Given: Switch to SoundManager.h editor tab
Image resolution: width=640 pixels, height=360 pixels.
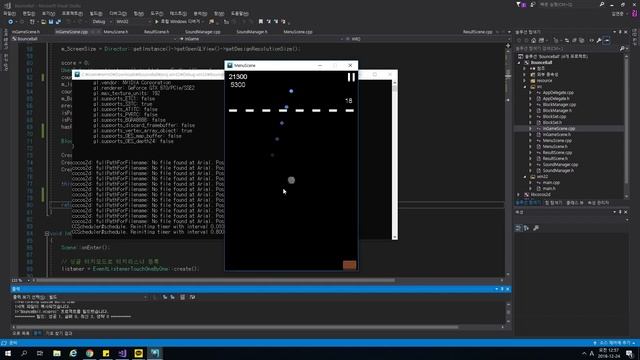Looking at the screenshot, I should point(252,31).
